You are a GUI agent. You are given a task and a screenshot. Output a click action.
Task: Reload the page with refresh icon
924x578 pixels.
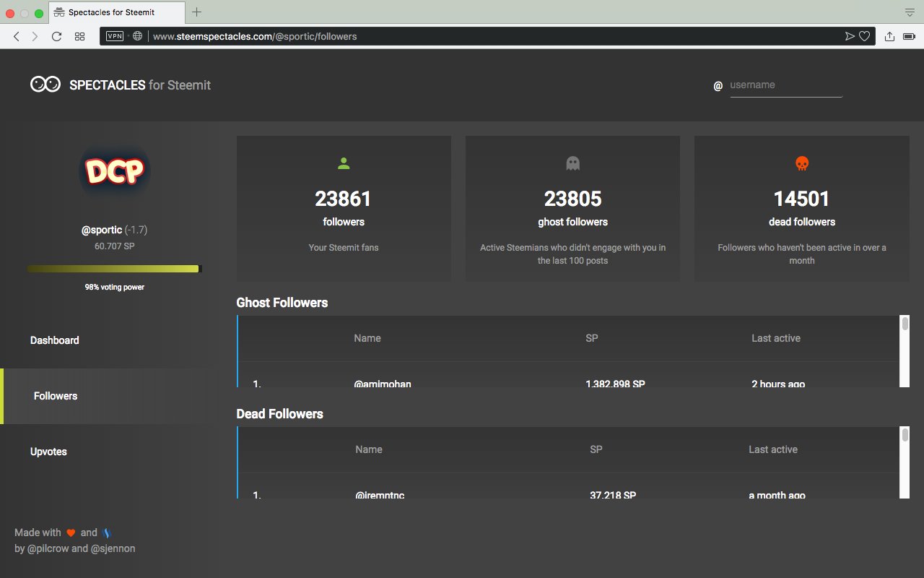pyautogui.click(x=56, y=36)
